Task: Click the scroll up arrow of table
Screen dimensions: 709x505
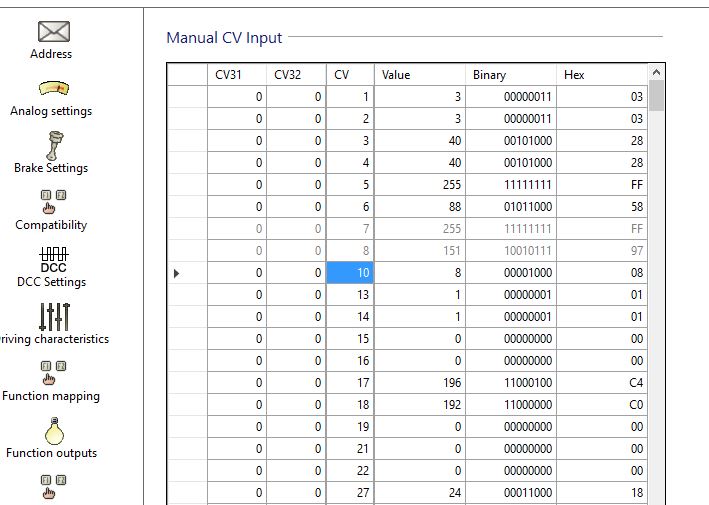Action: (x=656, y=73)
